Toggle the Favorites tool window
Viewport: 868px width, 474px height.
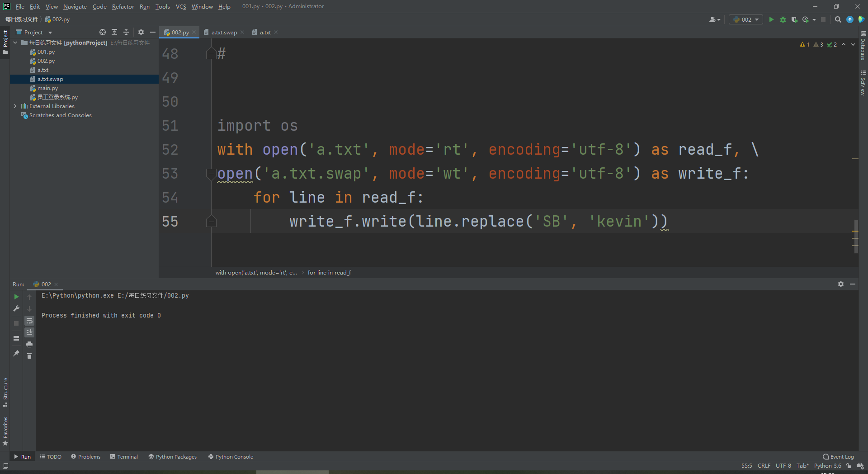[x=5, y=431]
